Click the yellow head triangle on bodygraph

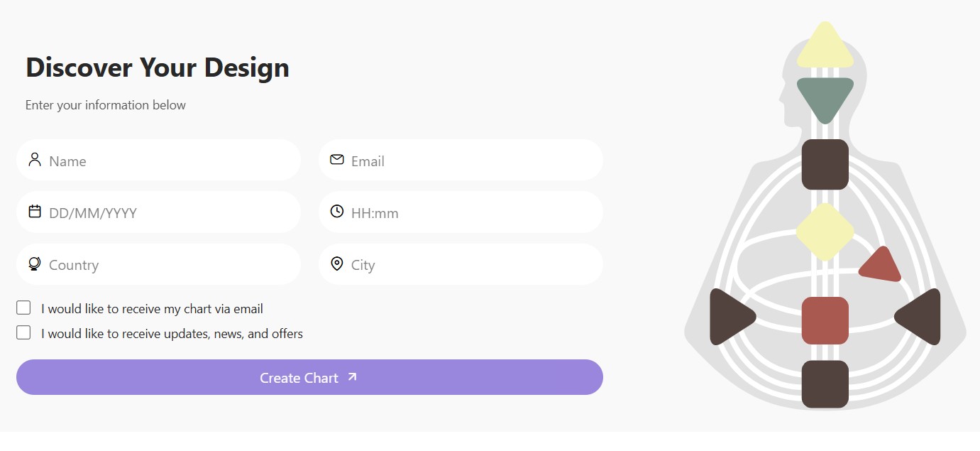[825, 48]
